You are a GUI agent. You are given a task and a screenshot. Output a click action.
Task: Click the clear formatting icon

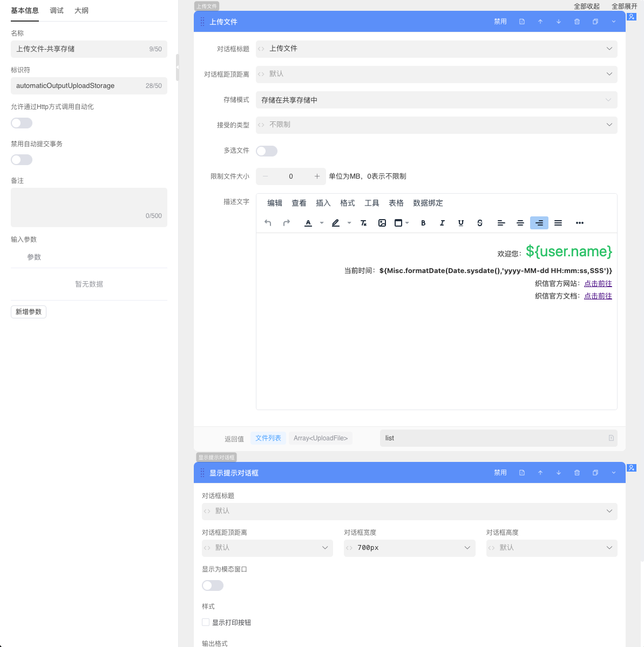coord(364,223)
